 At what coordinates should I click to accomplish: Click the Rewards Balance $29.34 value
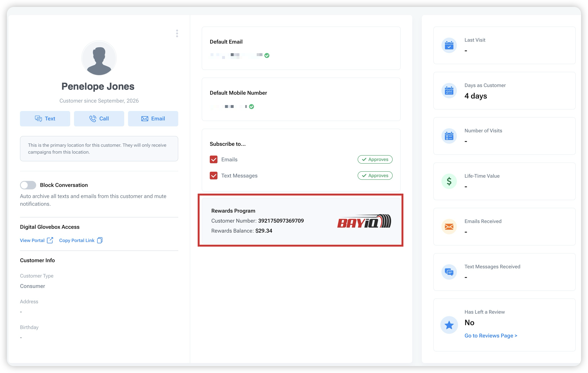click(264, 231)
